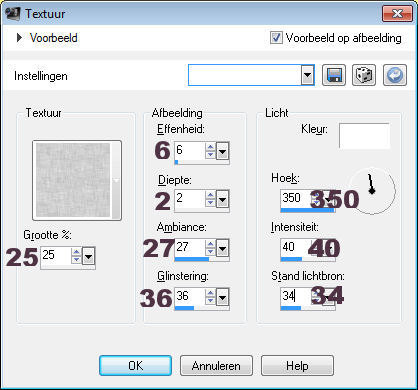This screenshot has width=418, height=390.
Task: Confirm the settings with the OK button
Action: tap(136, 366)
